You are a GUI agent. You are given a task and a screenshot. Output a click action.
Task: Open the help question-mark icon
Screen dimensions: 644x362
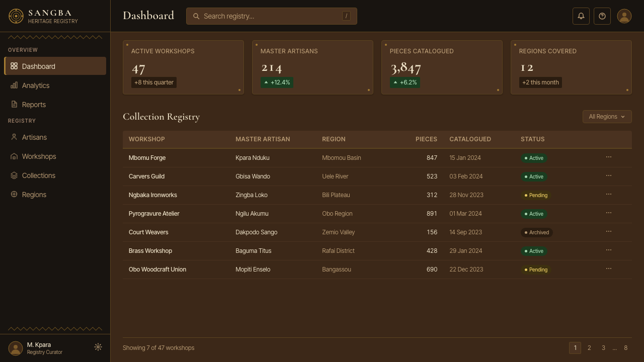point(602,16)
